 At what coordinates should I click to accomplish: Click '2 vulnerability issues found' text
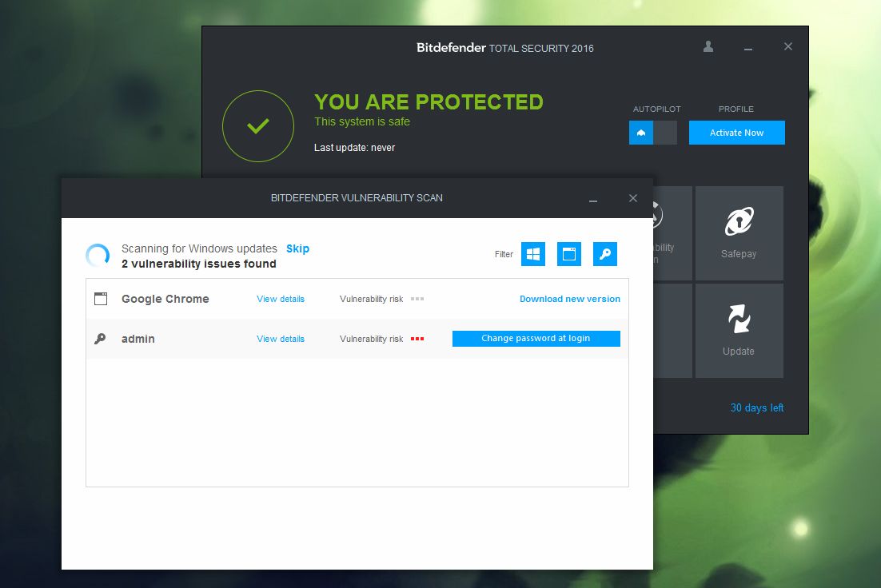tap(199, 264)
